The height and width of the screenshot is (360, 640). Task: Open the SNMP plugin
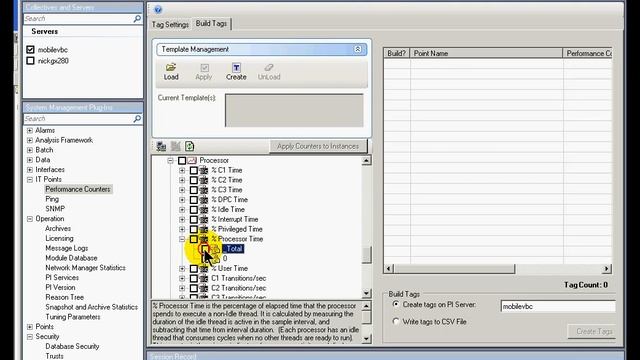point(55,209)
